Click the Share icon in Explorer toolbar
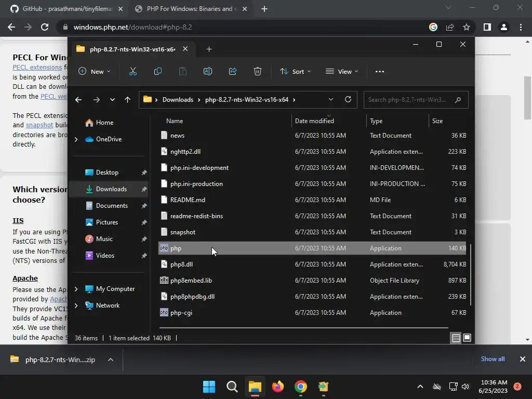532x399 pixels. [x=233, y=71]
